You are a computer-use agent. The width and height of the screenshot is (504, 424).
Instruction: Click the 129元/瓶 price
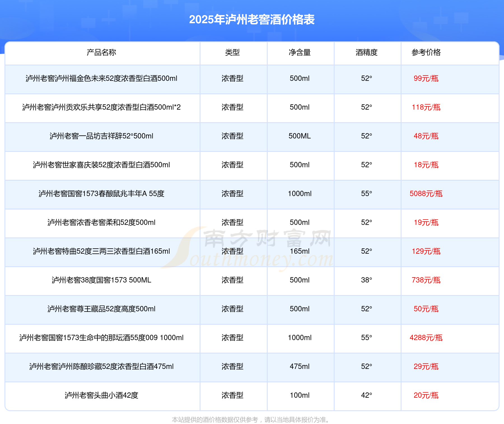point(426,251)
